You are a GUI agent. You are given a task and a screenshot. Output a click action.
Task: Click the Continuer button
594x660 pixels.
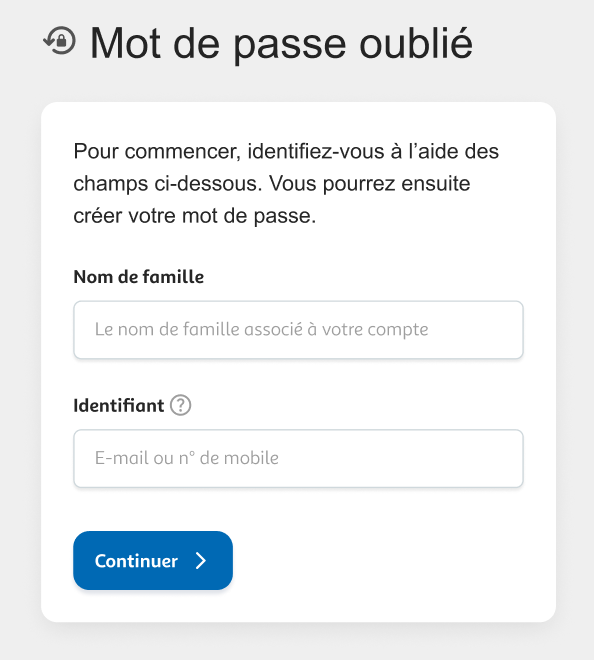[153, 560]
